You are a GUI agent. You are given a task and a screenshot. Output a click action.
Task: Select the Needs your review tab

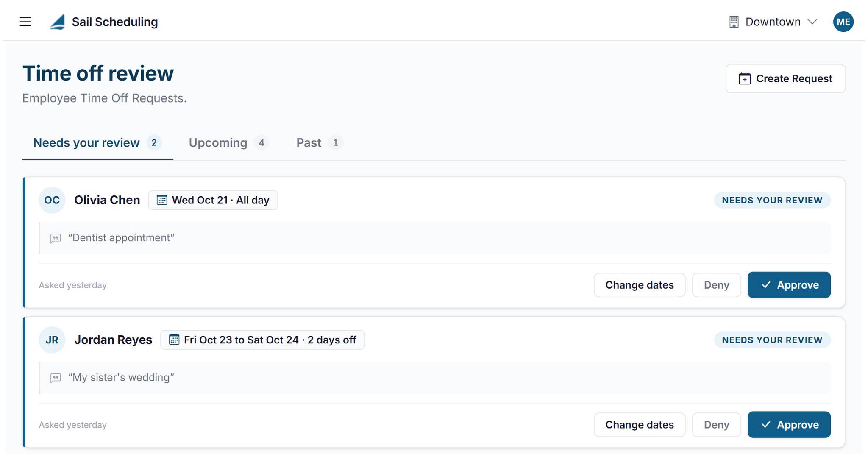[x=97, y=143]
